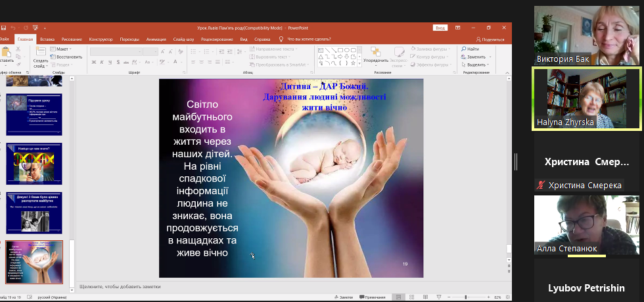Toggle strikethrough (abc) formatting
Viewport: 644px width, 302px height.
pos(126,62)
